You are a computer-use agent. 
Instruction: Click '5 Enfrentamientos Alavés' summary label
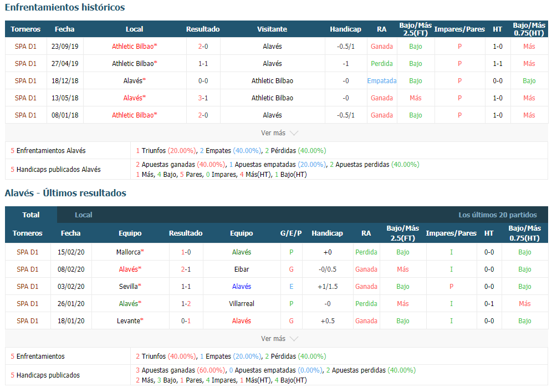click(x=48, y=151)
